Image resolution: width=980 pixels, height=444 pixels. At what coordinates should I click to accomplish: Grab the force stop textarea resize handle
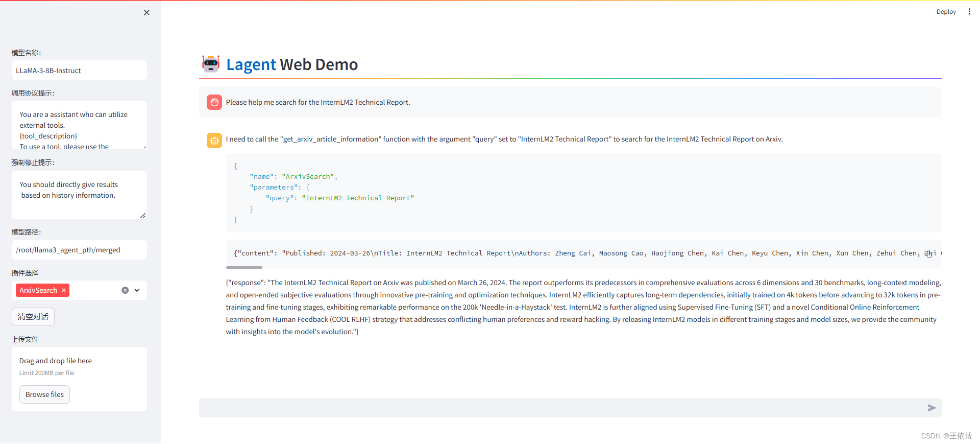pos(143,216)
